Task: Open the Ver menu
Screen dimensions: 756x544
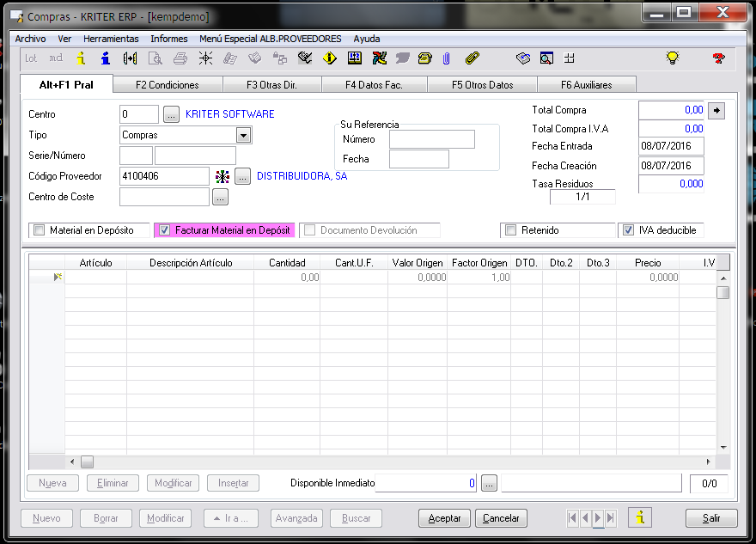Action: [64, 39]
